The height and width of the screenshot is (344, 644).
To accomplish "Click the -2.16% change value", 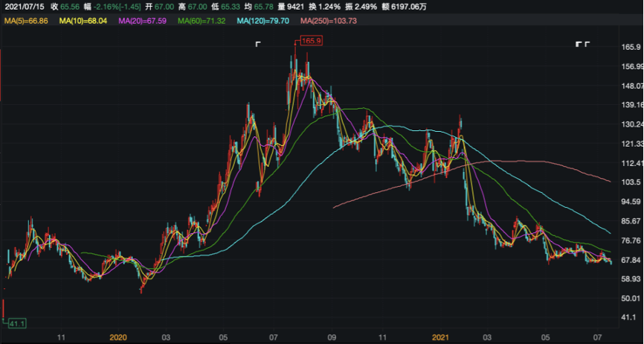I will click(104, 7).
